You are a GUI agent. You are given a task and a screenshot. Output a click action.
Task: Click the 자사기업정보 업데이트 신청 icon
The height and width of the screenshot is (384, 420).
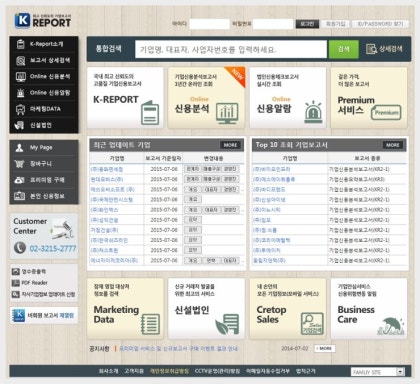click(x=15, y=295)
